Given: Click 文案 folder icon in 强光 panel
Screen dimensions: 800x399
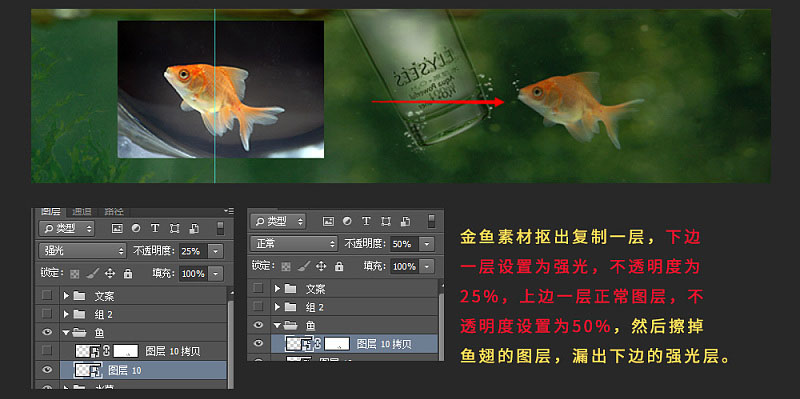Looking at the screenshot, I should (x=79, y=295).
